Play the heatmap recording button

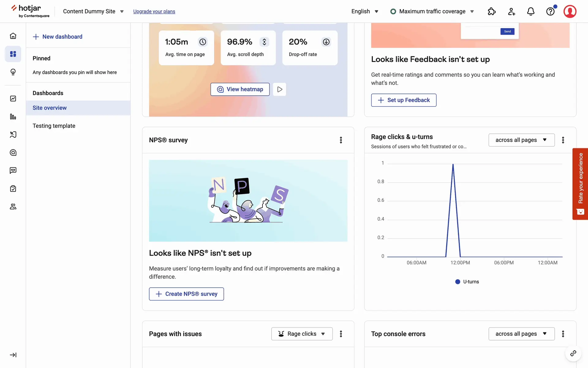tap(279, 89)
